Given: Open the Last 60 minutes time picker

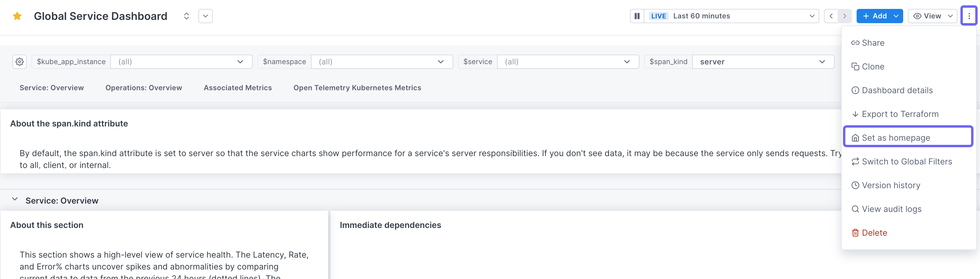Looking at the screenshot, I should (731, 16).
